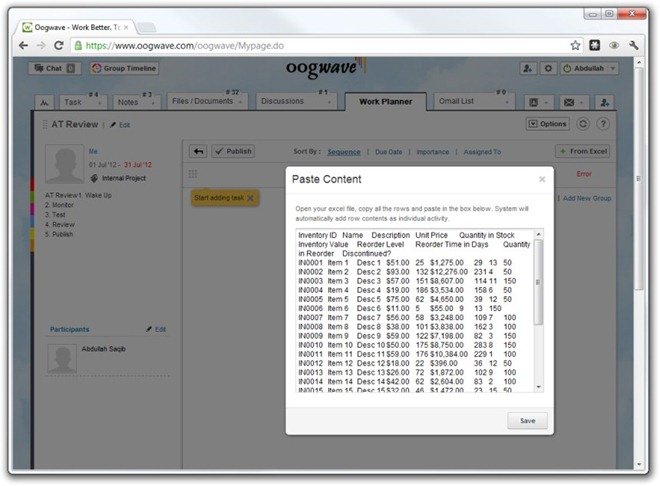Switch to the Discussions tab
The image size is (660, 486).
(x=282, y=101)
